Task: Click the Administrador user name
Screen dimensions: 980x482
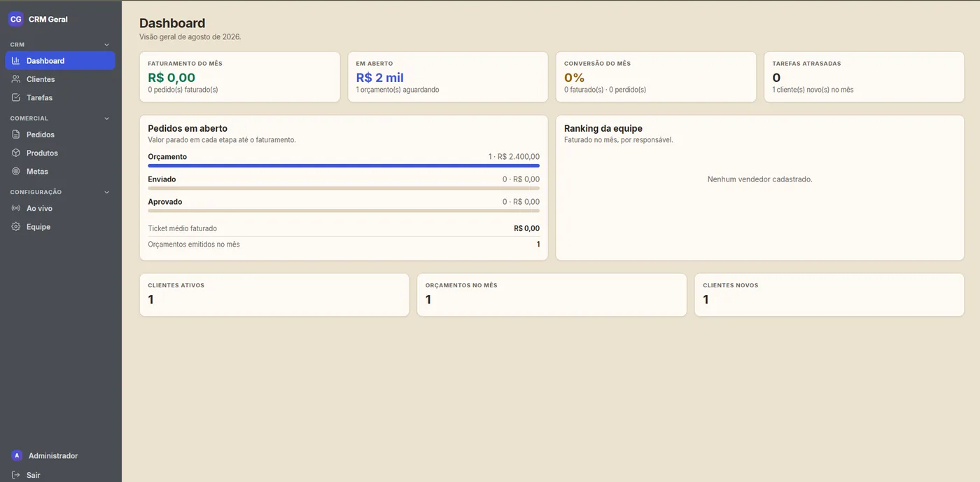Action: point(53,456)
